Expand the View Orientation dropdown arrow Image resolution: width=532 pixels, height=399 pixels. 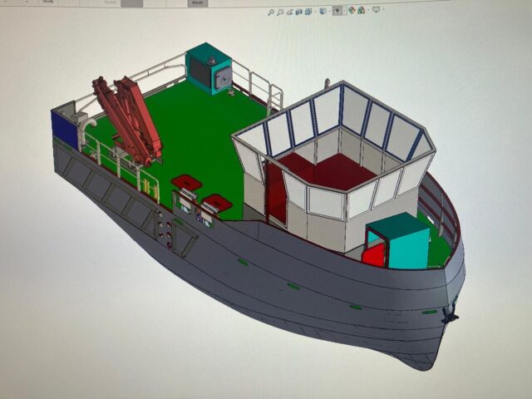[x=315, y=10]
